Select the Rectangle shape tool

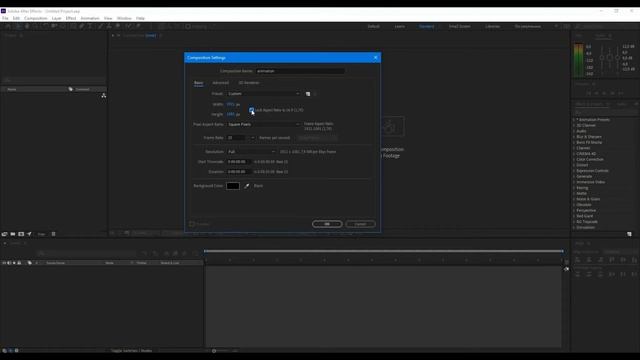pos(73,26)
